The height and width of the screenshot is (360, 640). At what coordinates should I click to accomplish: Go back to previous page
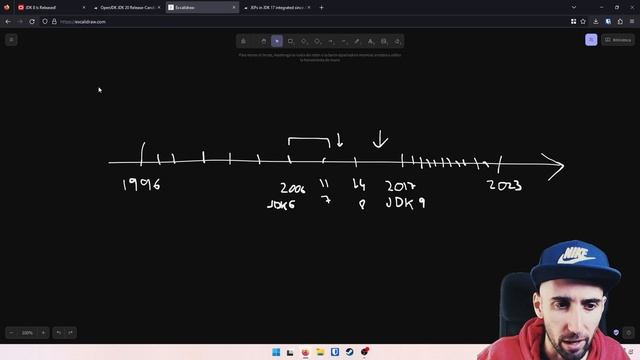(8, 22)
